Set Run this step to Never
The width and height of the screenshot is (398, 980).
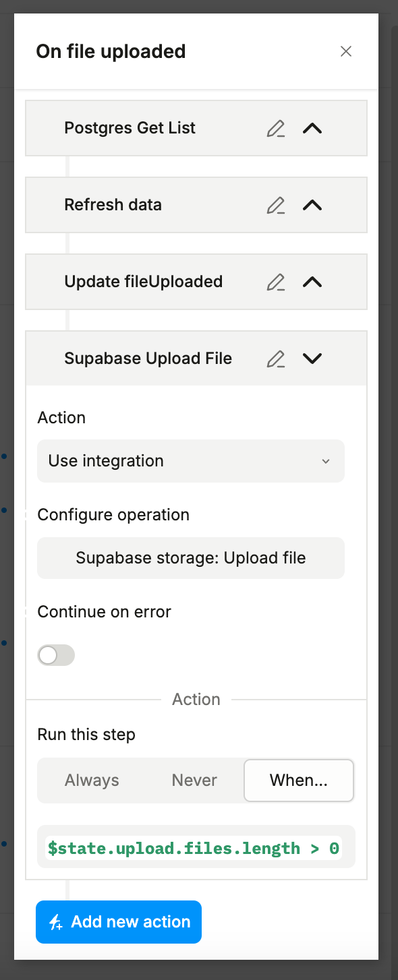[x=194, y=780]
